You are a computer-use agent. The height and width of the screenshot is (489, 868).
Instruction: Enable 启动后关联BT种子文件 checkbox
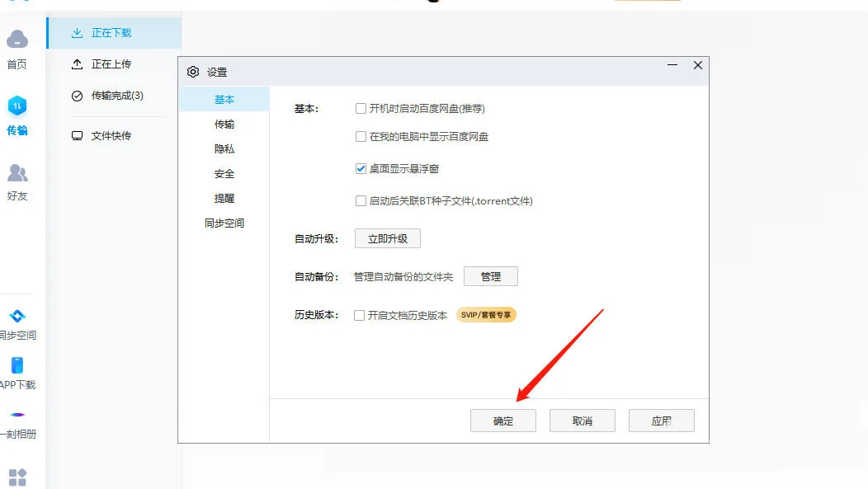point(361,201)
